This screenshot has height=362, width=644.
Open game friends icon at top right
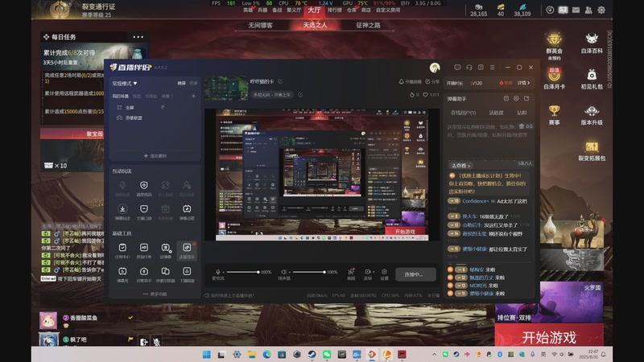(588, 10)
